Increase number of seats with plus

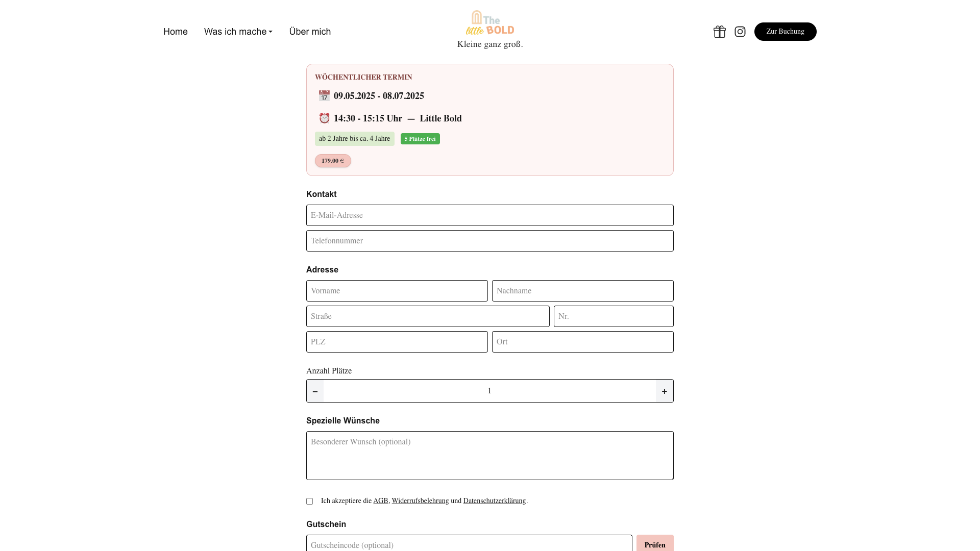tap(665, 391)
